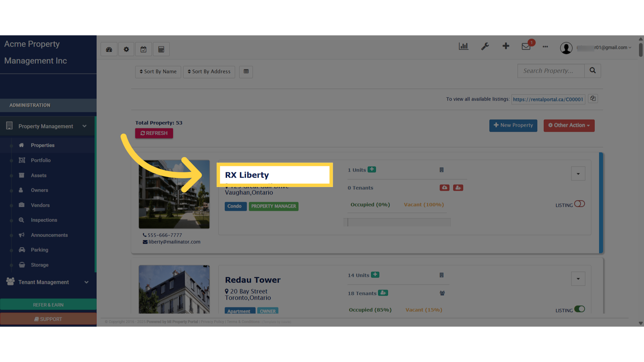Click the REFER & EARN button
The width and height of the screenshot is (644, 362).
pyautogui.click(x=48, y=305)
